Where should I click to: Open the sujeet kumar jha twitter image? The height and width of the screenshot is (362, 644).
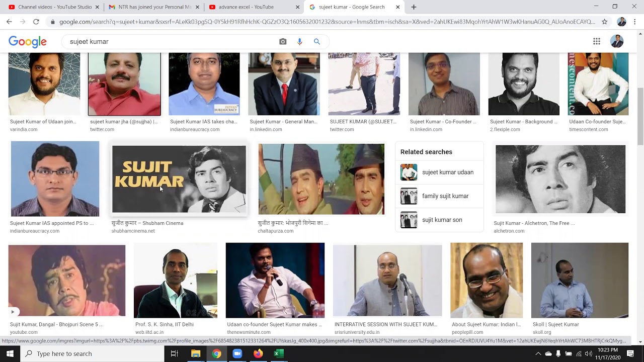click(x=124, y=84)
